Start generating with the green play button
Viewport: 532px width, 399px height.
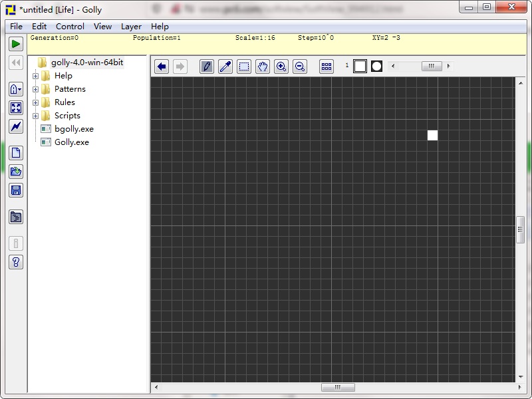(16, 44)
